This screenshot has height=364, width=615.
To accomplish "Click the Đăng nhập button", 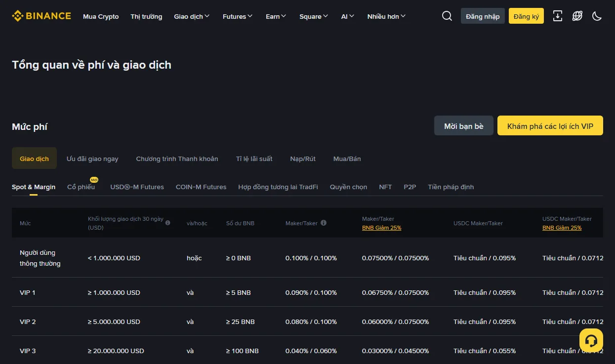I will pyautogui.click(x=483, y=16).
